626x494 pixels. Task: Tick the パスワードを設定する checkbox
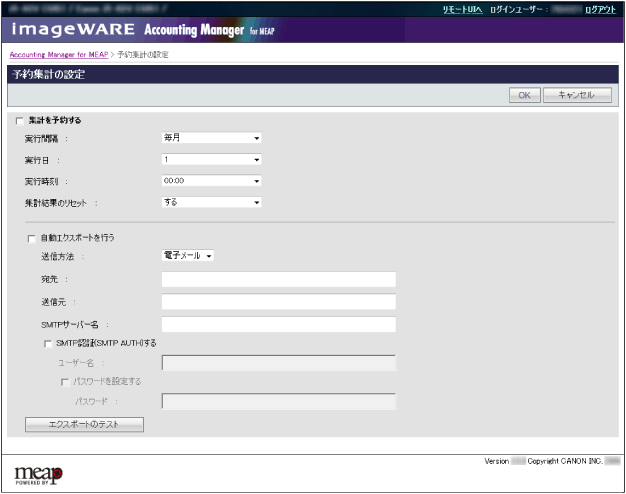[64, 381]
